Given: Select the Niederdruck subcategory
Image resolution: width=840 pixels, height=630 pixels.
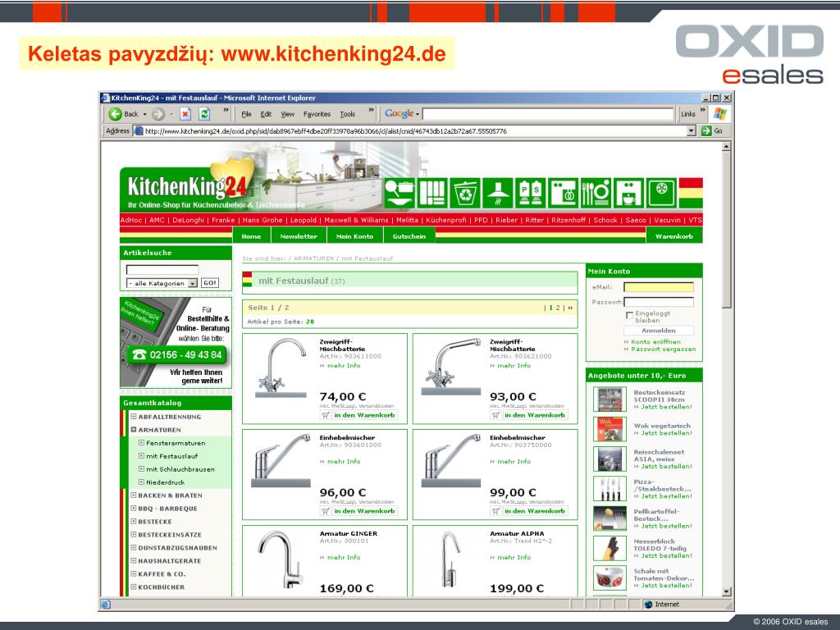Looking at the screenshot, I should [x=166, y=482].
